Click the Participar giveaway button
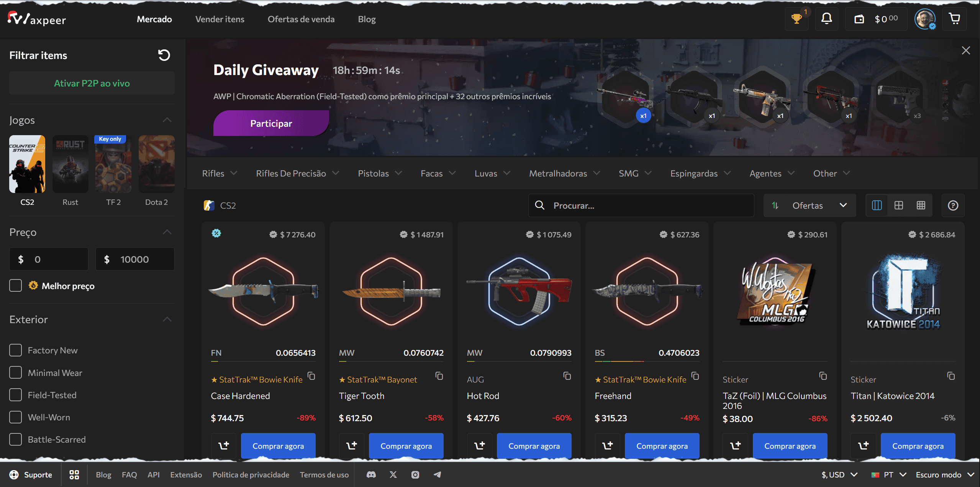This screenshot has width=980, height=487. click(271, 123)
